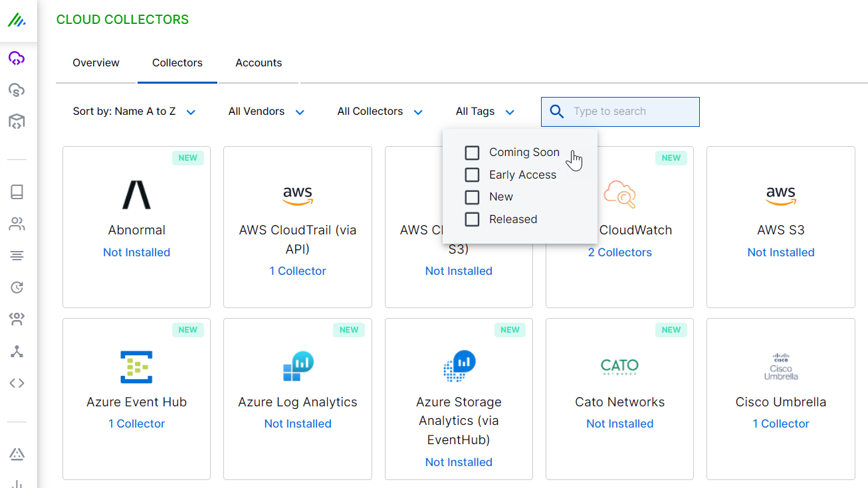
Task: Enable the Early Access tag filter
Action: pyautogui.click(x=472, y=175)
